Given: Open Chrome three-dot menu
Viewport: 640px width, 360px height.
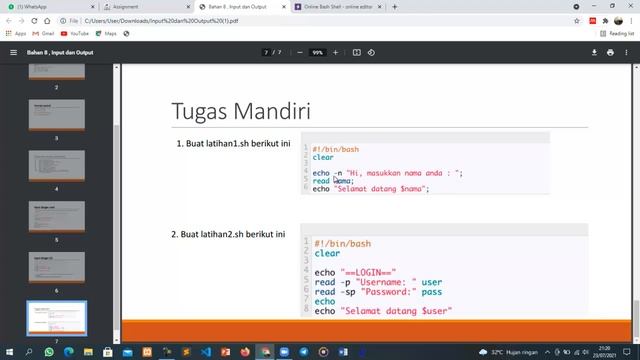Looking at the screenshot, I should [631, 21].
